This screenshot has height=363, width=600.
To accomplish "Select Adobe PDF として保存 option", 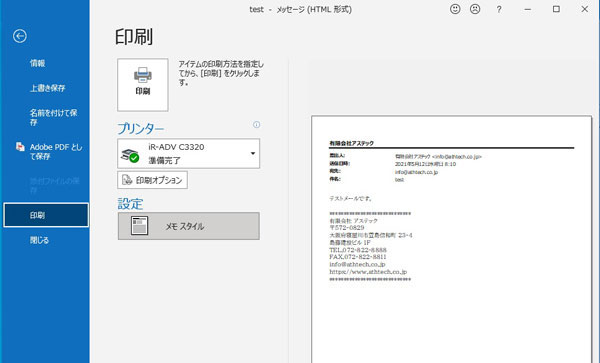I will point(56,151).
